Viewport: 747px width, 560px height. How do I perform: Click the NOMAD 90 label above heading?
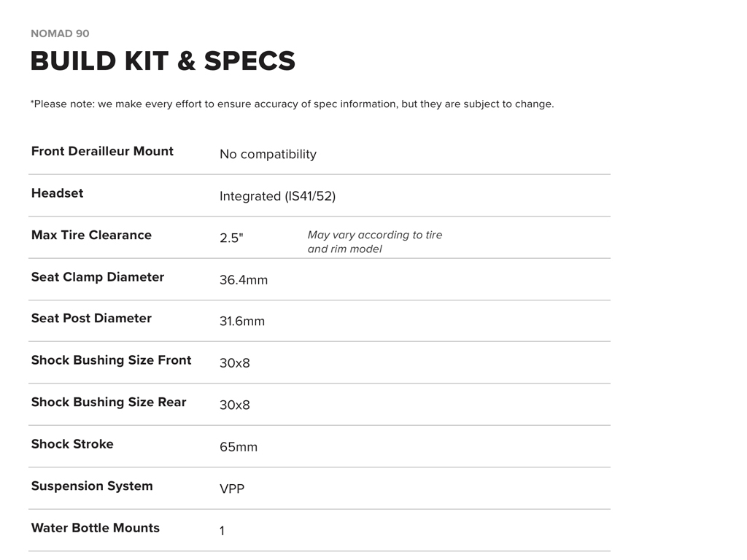pyautogui.click(x=60, y=34)
